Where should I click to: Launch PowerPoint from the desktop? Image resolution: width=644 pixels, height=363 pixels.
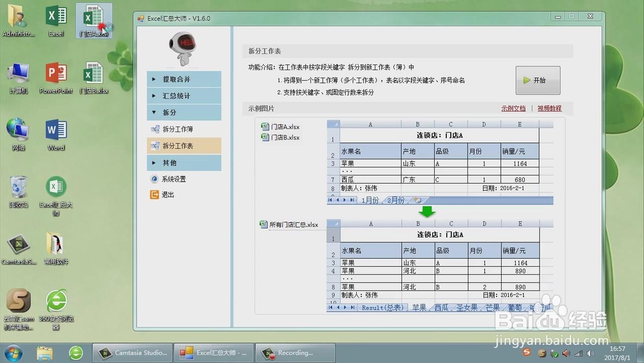tap(56, 78)
